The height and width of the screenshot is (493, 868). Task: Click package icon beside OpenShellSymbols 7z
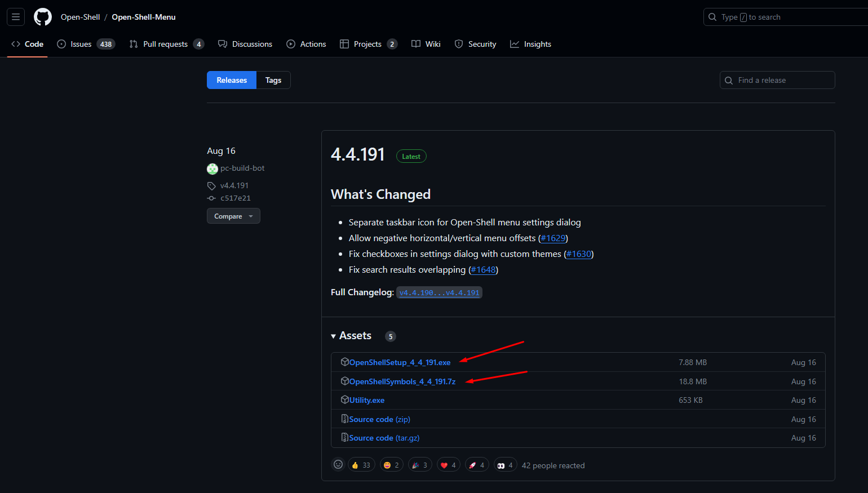point(345,381)
